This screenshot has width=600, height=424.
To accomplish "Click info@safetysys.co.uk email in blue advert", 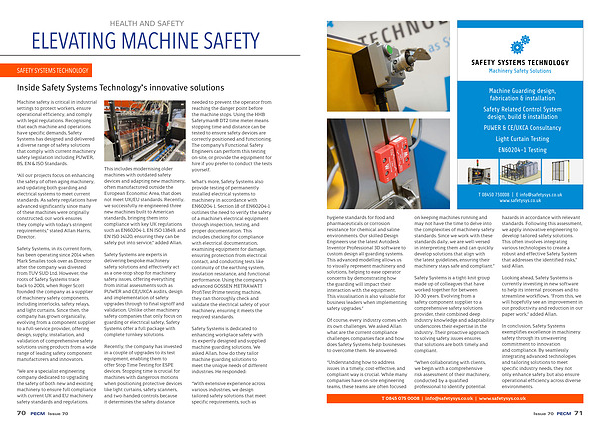I will point(541,195).
